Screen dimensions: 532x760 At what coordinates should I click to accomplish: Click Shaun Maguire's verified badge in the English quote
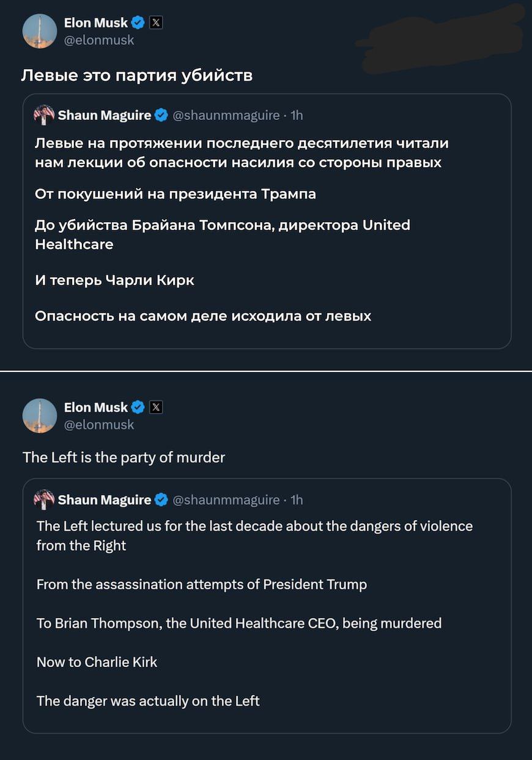coord(161,500)
